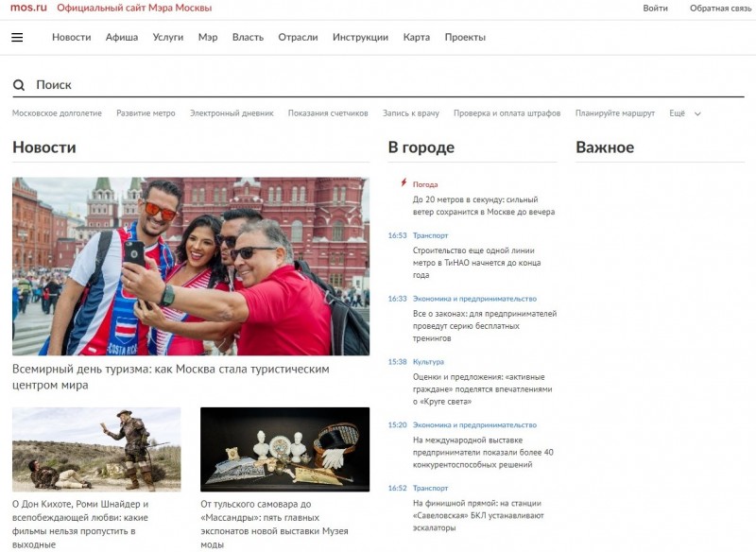Click the 16:53 timestamp
Viewport: 756px width, 552px height.
click(x=397, y=235)
